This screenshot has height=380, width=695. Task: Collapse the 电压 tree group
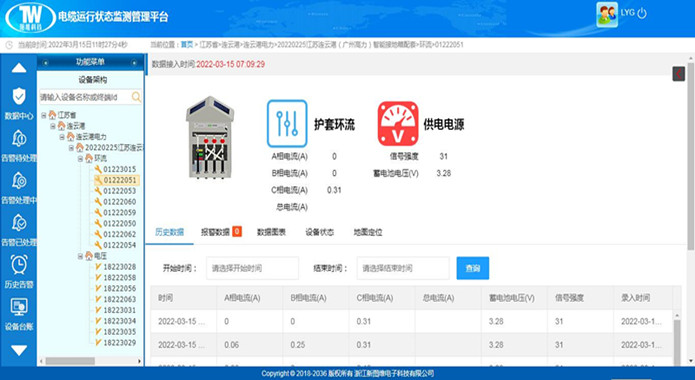click(80, 256)
